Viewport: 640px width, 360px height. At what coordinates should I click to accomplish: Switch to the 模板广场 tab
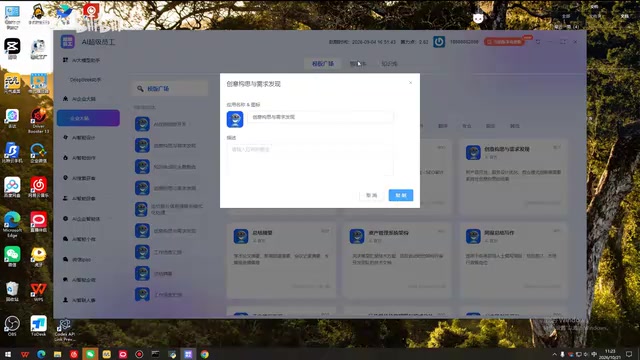323,64
